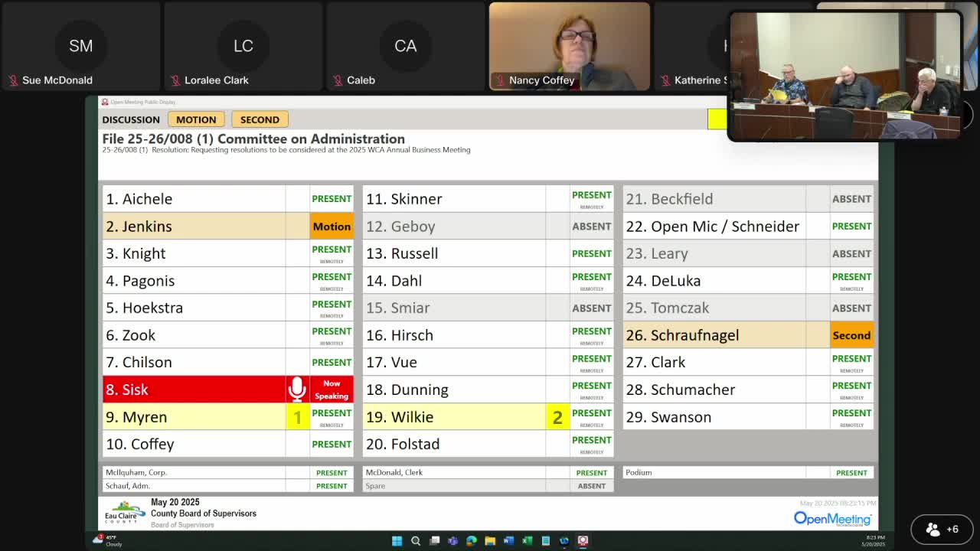
Task: Open Windows Search from the taskbar
Action: click(x=416, y=541)
